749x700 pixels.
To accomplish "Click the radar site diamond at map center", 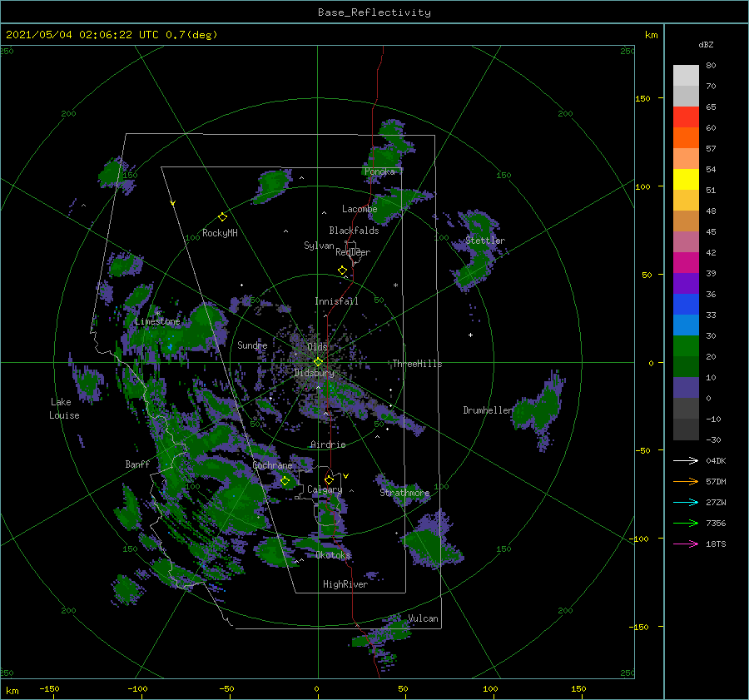I will coord(318,362).
